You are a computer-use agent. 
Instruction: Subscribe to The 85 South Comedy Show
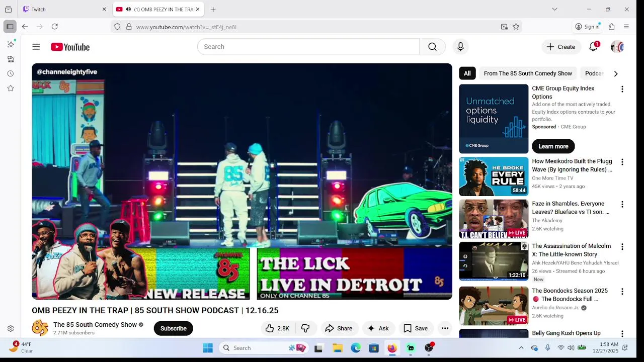tap(174, 328)
